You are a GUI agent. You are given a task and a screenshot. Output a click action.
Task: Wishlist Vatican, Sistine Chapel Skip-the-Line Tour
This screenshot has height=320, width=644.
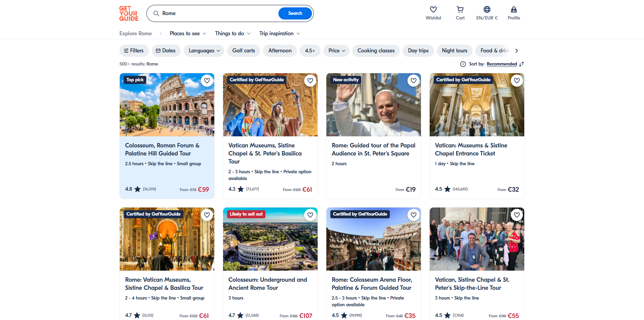coord(517,215)
